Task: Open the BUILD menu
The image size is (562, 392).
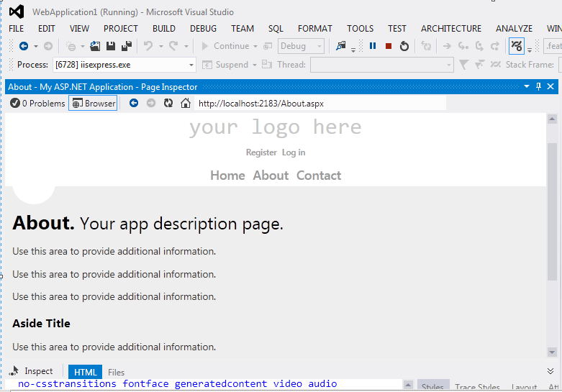Action: click(x=164, y=29)
